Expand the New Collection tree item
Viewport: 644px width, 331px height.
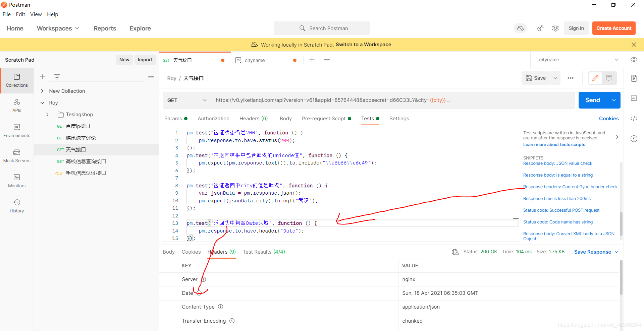tap(42, 91)
